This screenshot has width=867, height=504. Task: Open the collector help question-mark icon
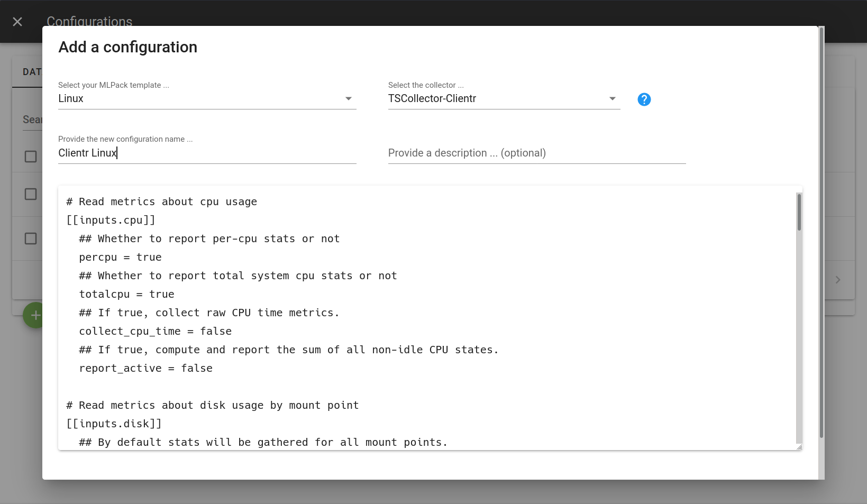click(644, 99)
